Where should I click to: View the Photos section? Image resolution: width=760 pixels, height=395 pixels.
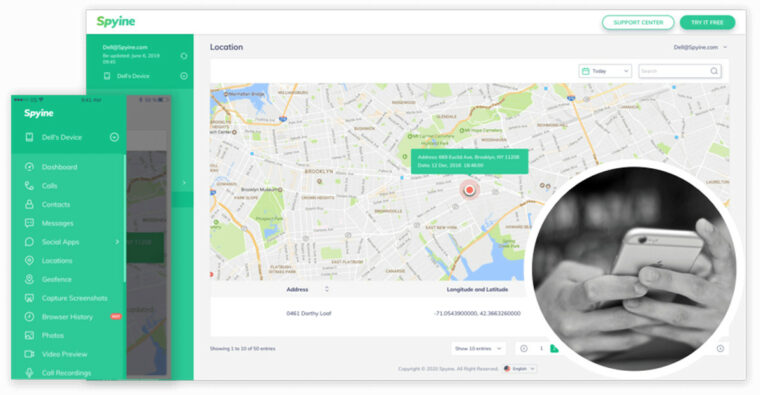tap(52, 335)
